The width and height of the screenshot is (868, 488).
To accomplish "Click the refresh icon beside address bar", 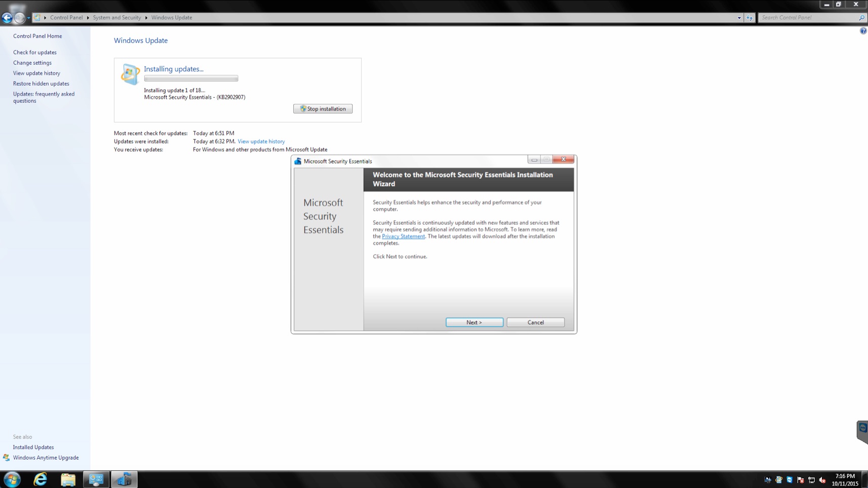I will tap(749, 18).
